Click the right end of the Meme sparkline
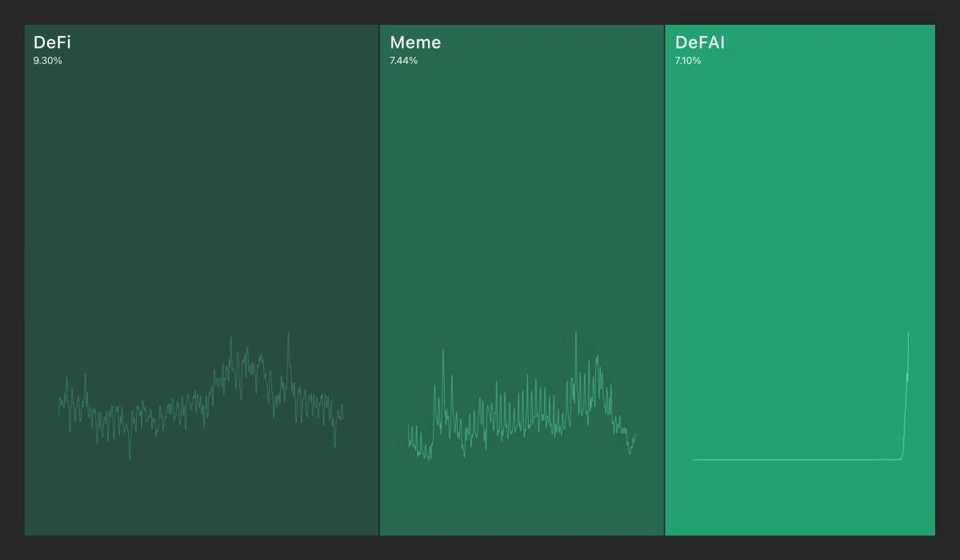The width and height of the screenshot is (960, 560). point(634,436)
